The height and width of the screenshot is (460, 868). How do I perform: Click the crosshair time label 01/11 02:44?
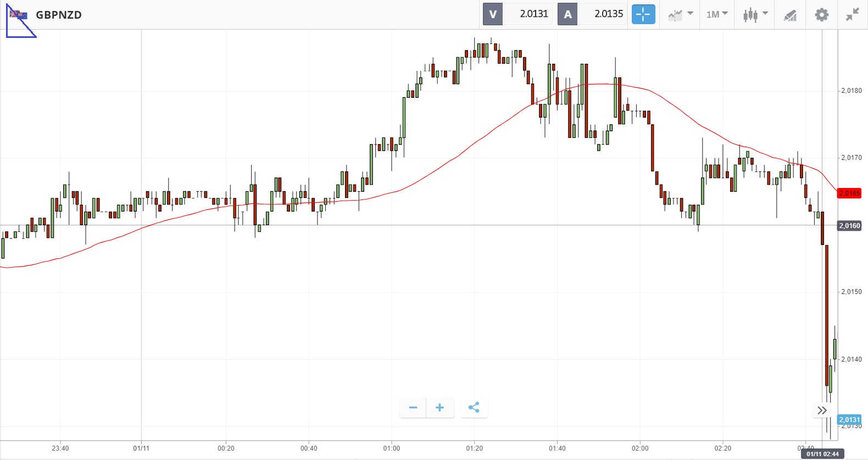pos(822,454)
